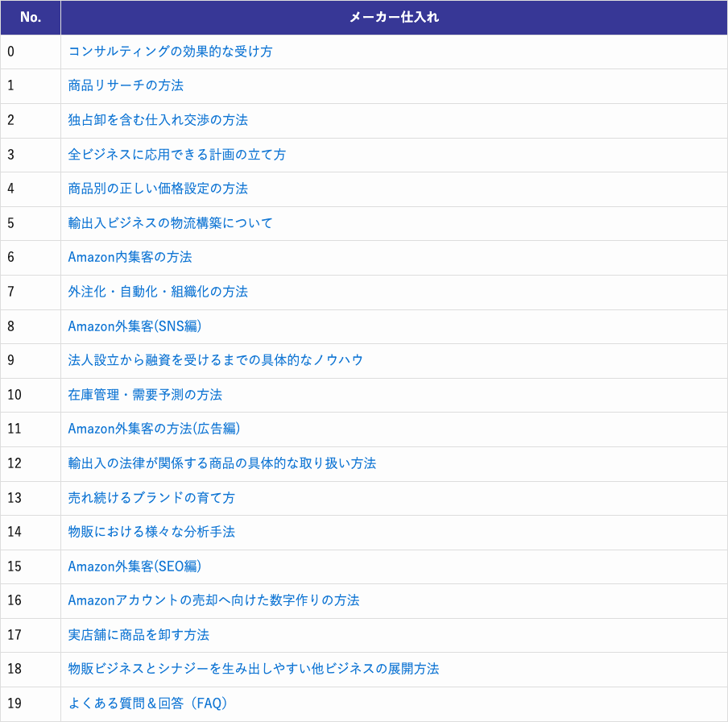This screenshot has width=728, height=722.
Task: View the Amazon外集客(SNS編) page
Action: (x=133, y=326)
